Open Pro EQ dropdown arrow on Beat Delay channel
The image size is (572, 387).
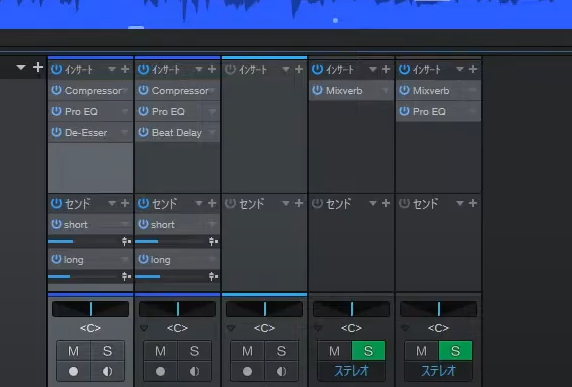tap(212, 112)
